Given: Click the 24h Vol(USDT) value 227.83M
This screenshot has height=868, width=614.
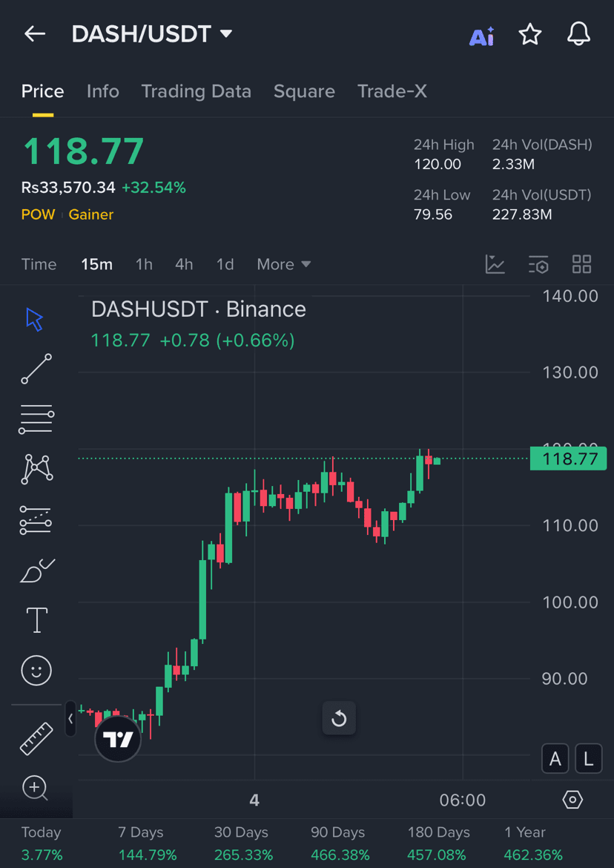Looking at the screenshot, I should pos(522,215).
